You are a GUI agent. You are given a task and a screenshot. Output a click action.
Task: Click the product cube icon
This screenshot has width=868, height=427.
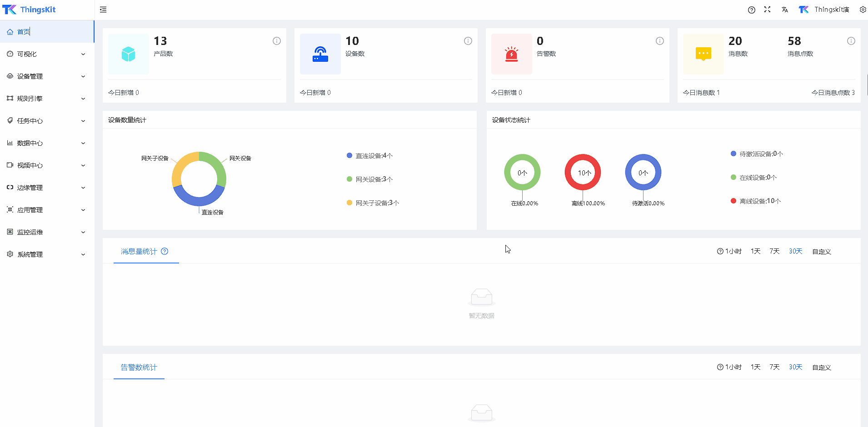coord(129,54)
